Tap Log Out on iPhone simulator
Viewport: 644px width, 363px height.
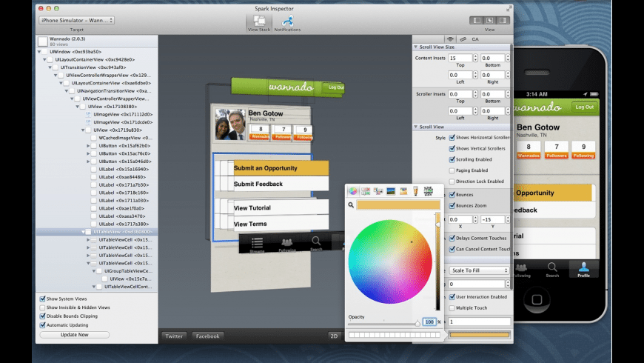584,107
